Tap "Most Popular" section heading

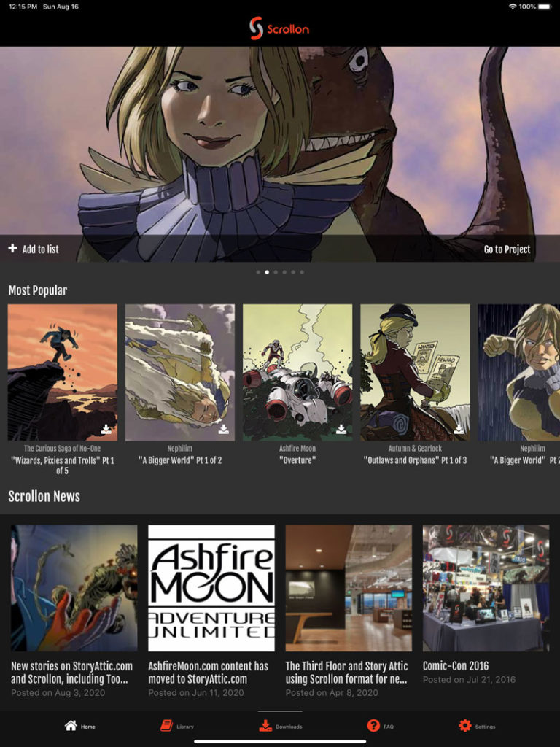[x=38, y=290]
